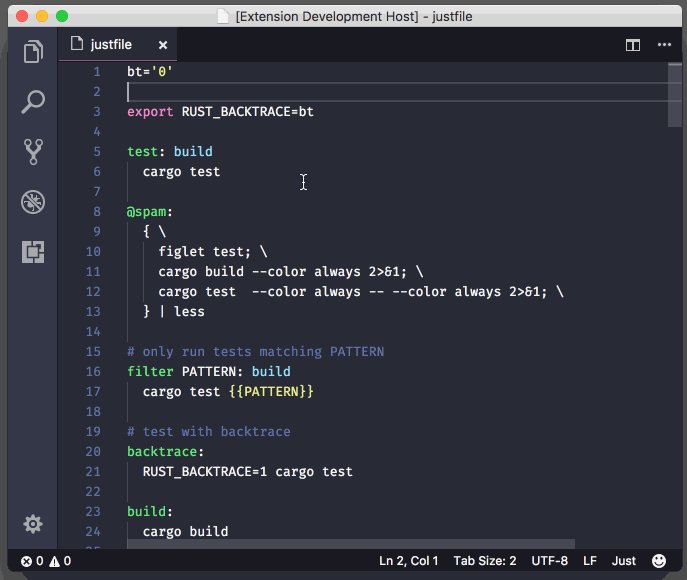The image size is (687, 580).
Task: Change language mode Just
Action: (623, 561)
